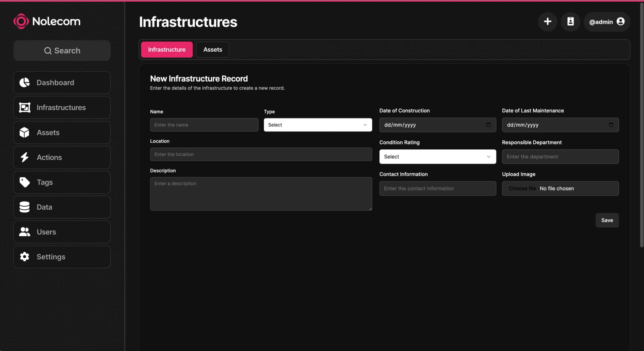Image resolution: width=644 pixels, height=351 pixels.
Task: Click the Settings gear icon
Action: point(24,257)
